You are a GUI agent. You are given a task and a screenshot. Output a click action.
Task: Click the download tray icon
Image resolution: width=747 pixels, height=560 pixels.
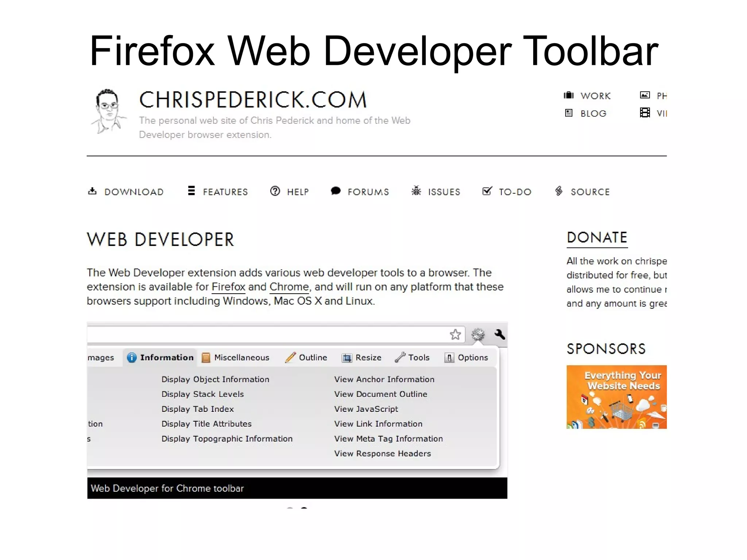point(92,191)
